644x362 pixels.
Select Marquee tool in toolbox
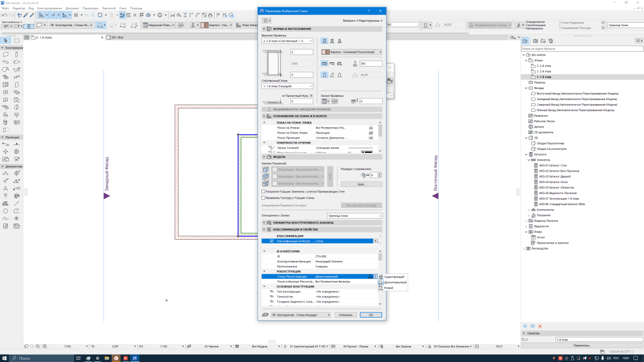[17, 41]
